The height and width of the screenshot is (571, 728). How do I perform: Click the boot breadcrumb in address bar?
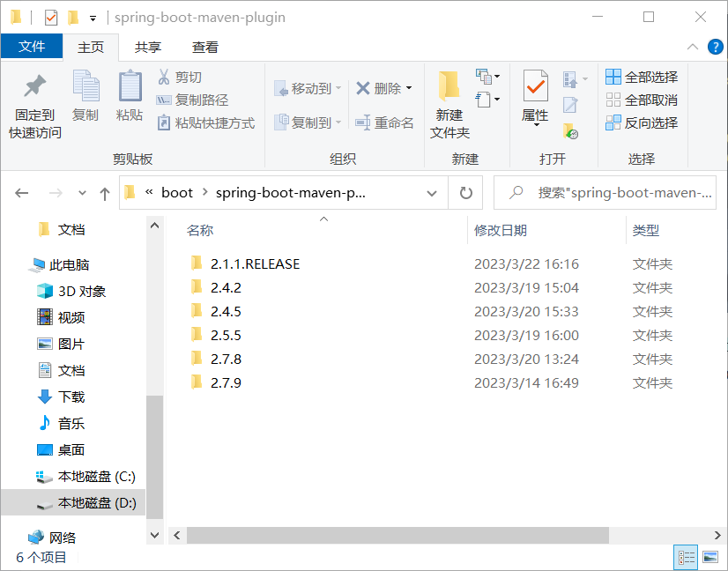177,193
